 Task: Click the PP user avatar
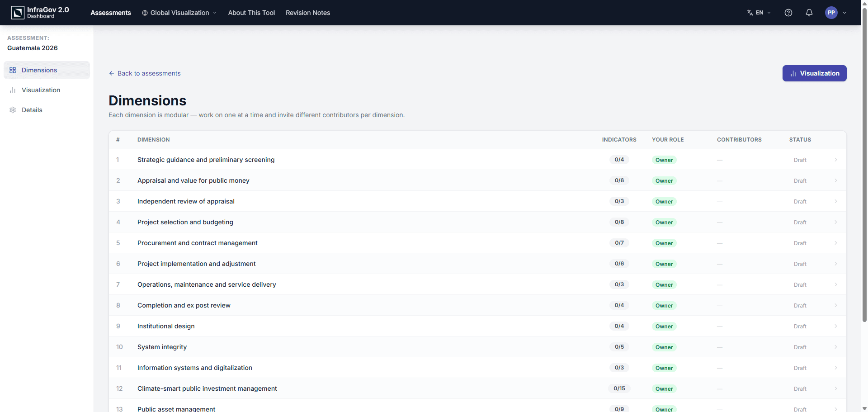coord(831,13)
